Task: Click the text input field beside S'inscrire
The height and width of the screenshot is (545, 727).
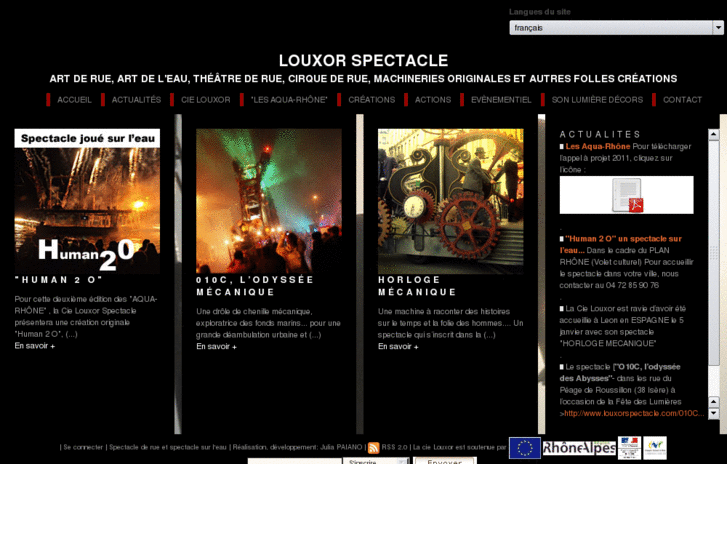Action: tap(295, 462)
